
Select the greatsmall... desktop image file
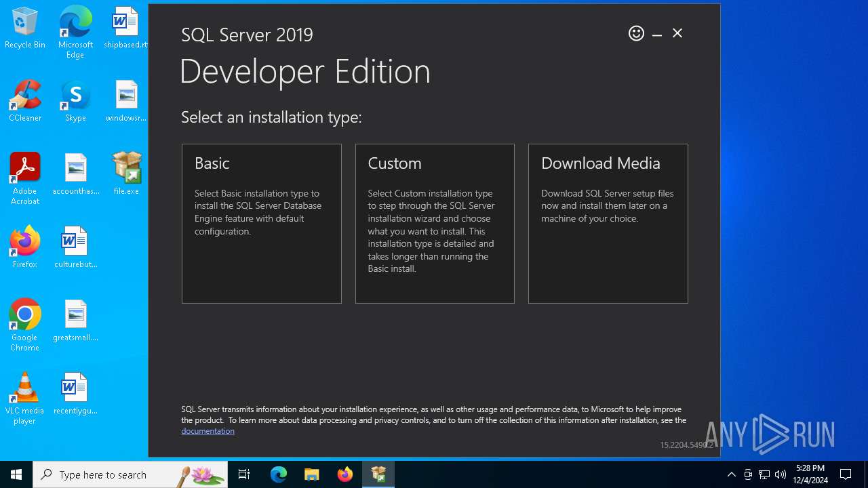75,321
